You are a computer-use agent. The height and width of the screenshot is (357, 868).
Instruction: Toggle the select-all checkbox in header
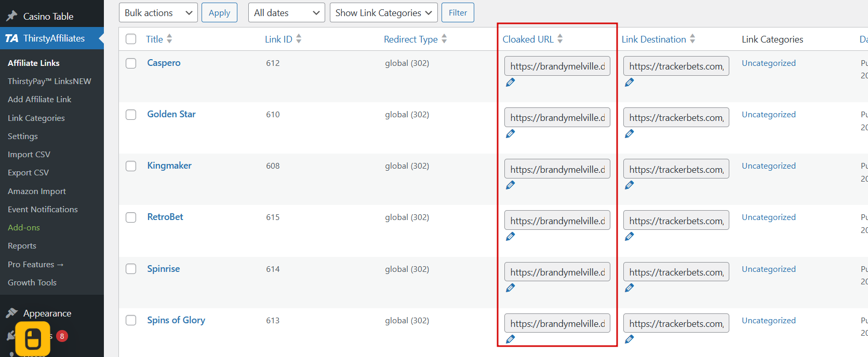(x=131, y=39)
